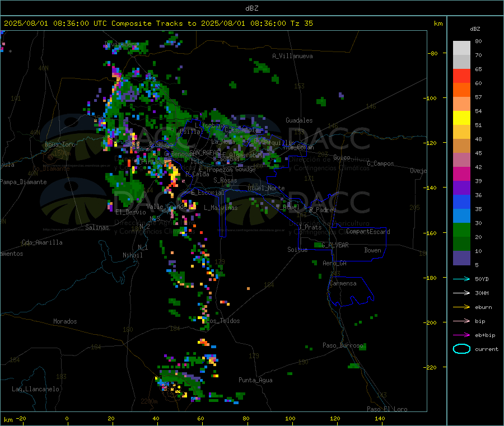This screenshot has width=504, height=426.
Task: Select the slate 5 dBZ color swatch
Action: (461, 258)
